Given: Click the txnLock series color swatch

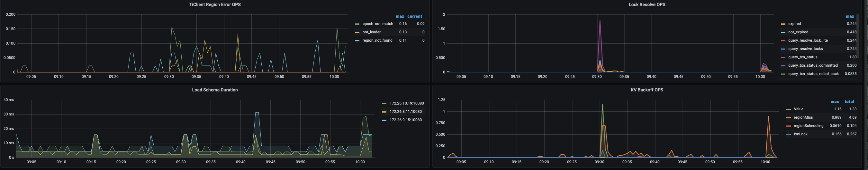Looking at the screenshot, I should 789,134.
